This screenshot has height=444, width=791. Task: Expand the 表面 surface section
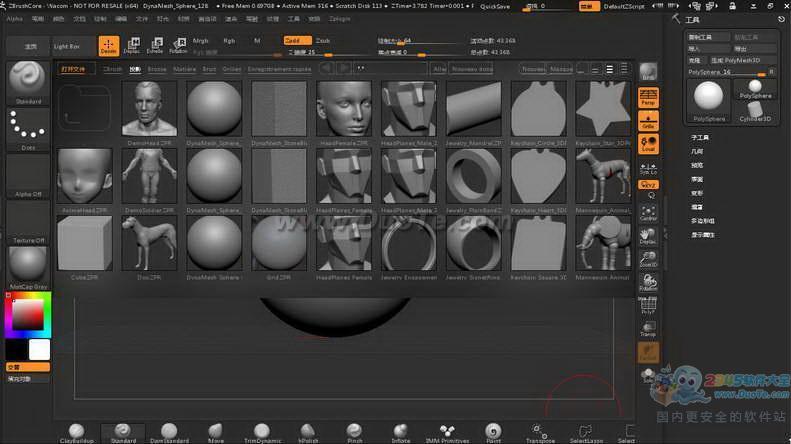click(697, 179)
